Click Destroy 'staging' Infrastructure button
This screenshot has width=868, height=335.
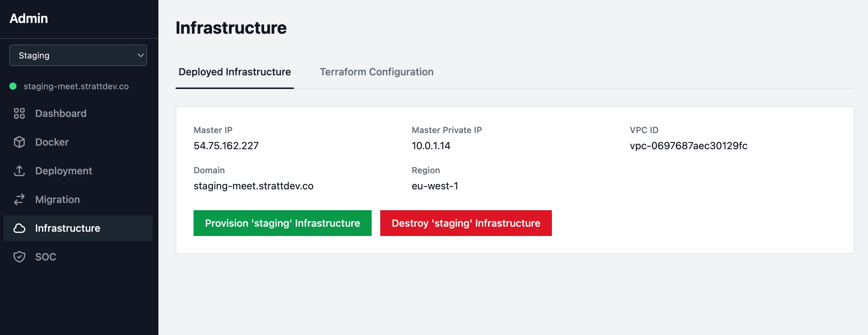(x=466, y=223)
